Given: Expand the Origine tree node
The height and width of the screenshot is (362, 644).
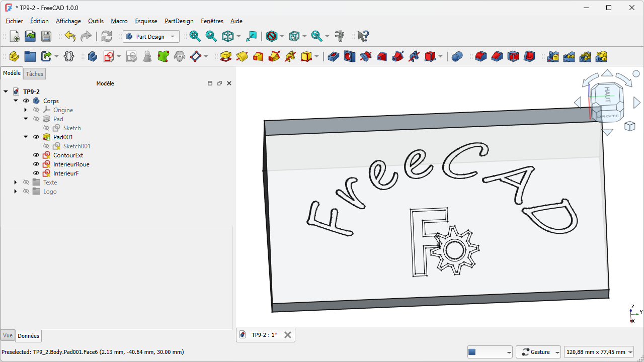Looking at the screenshot, I should [x=26, y=110].
